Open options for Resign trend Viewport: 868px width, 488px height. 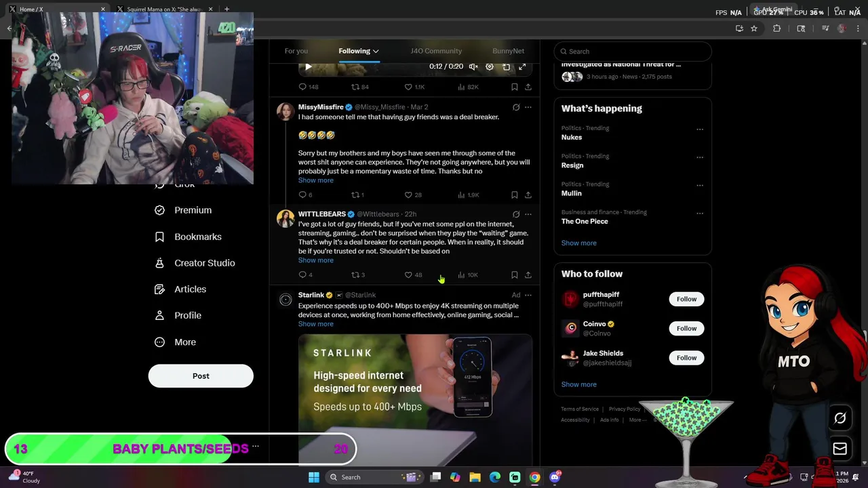pyautogui.click(x=700, y=157)
